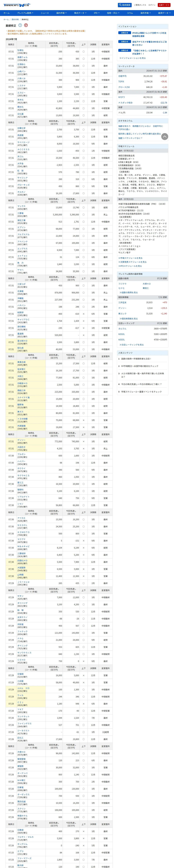174x868 pixels.
Task: Click the 国内市場 breadcrumb link
Action: pos(15,20)
